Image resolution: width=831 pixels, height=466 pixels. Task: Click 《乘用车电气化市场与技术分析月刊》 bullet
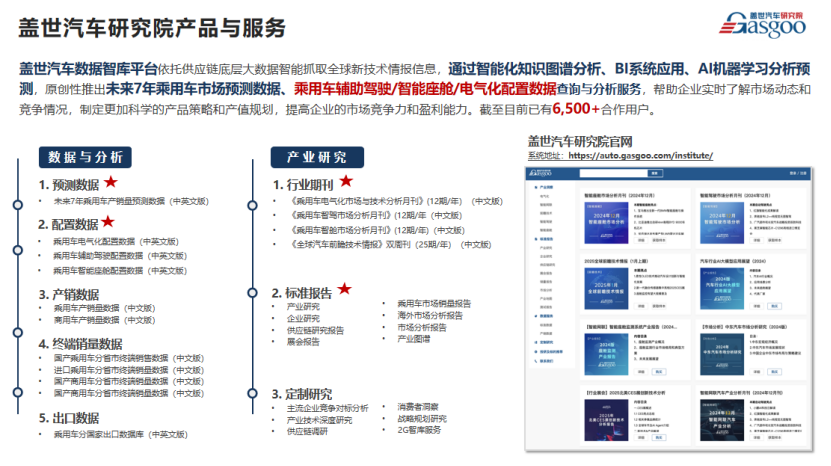point(396,201)
